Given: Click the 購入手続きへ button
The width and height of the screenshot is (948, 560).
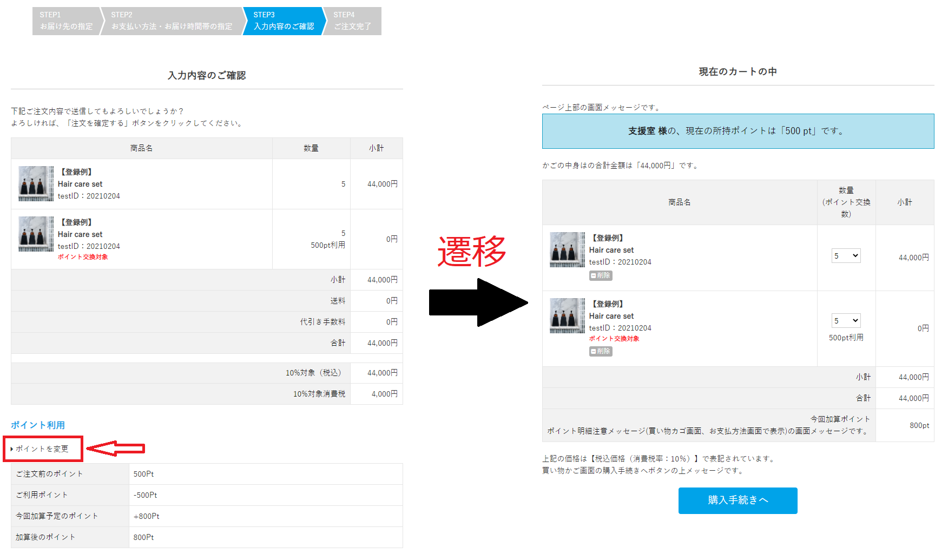Looking at the screenshot, I should [x=738, y=500].
